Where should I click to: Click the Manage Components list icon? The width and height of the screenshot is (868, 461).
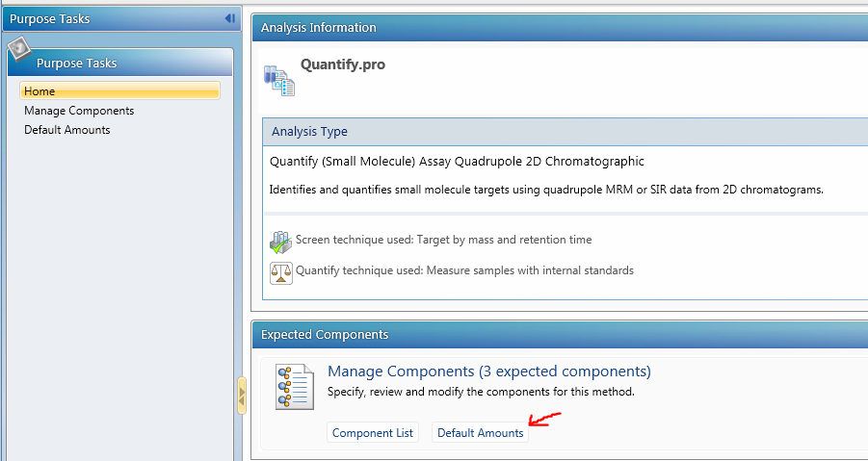(x=295, y=386)
